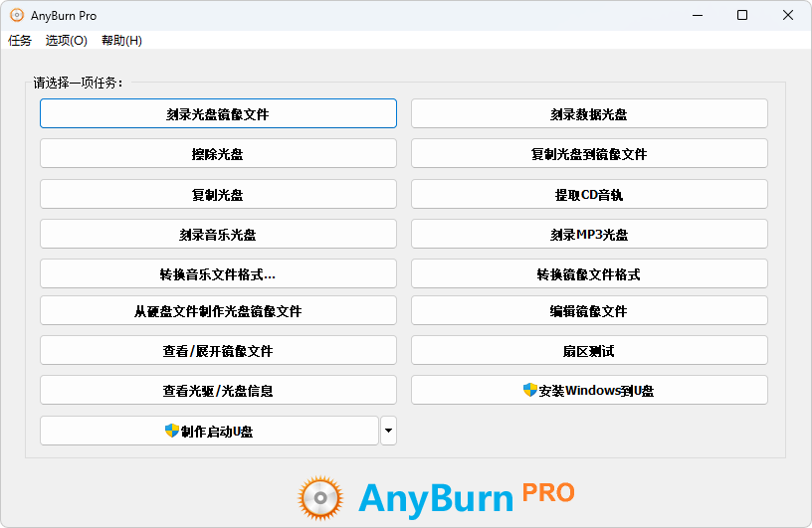Click the 刻录光盘镜像文件 button
Viewport: 812px width, 528px height.
tap(218, 113)
